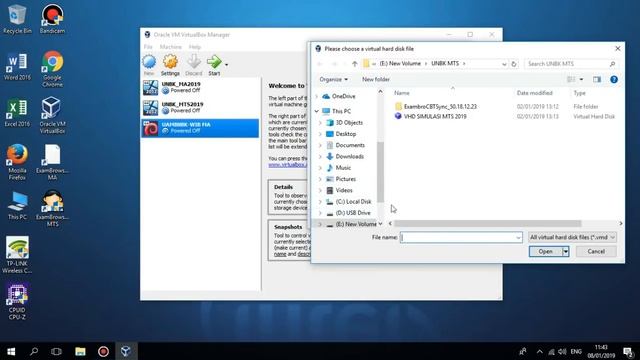Screen dimensions: 640x360
Task: Click www.virtualbox link in welcome text
Action: [x=287, y=165]
